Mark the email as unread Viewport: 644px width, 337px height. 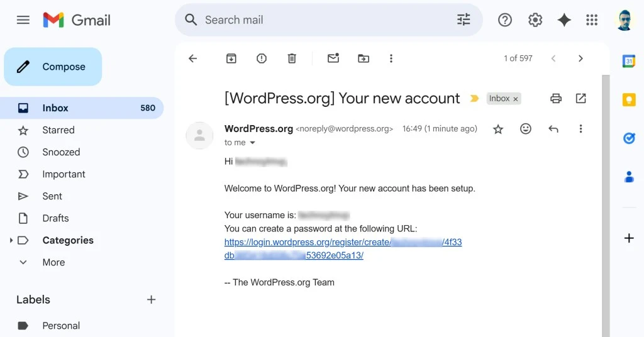point(333,58)
